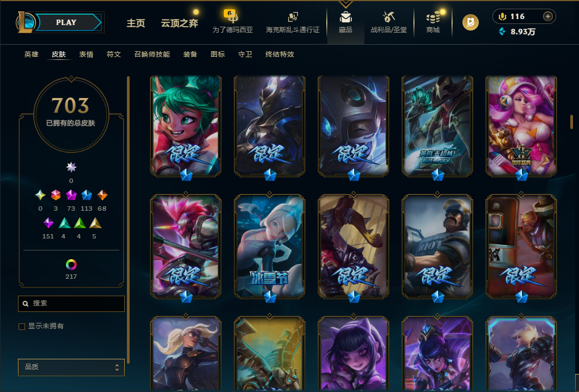Screen dimensions: 579x392
Task: Open the 云顶之弈 mode link
Action: point(179,23)
